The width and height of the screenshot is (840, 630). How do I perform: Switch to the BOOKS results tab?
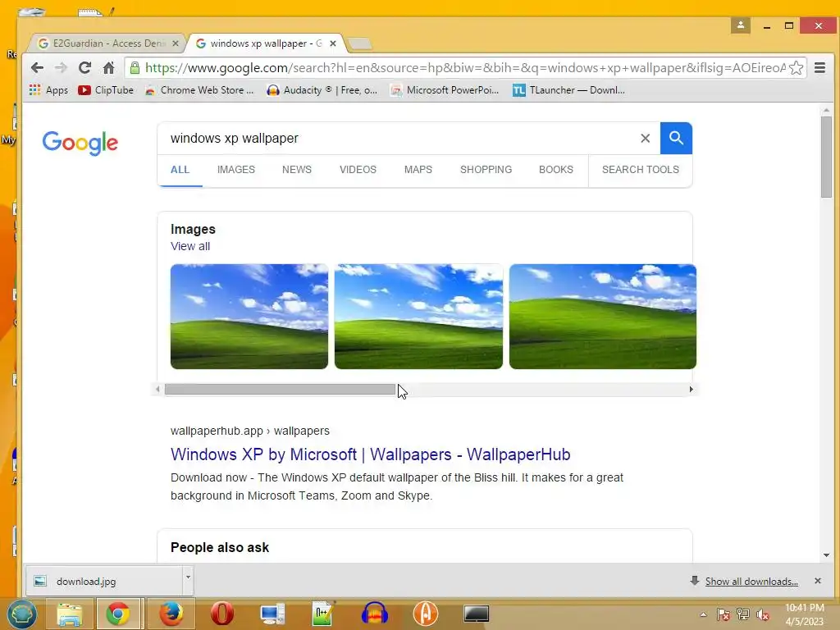(x=556, y=170)
